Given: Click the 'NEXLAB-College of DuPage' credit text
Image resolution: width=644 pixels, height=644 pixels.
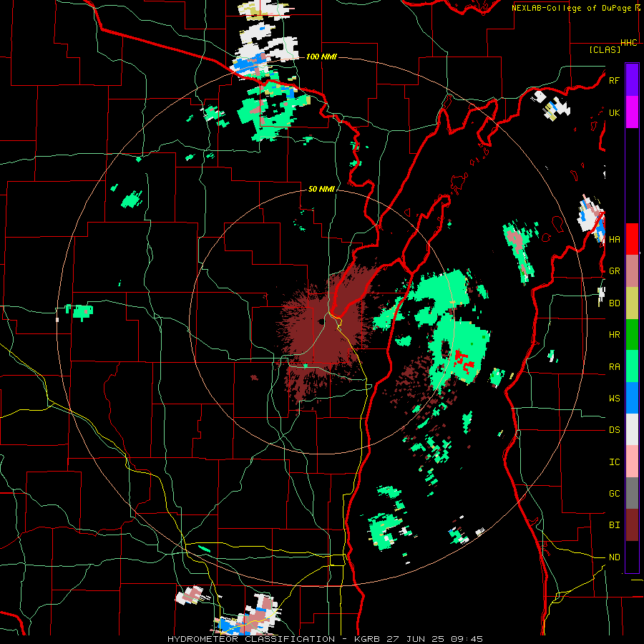Looking at the screenshot, I should click(x=572, y=8).
